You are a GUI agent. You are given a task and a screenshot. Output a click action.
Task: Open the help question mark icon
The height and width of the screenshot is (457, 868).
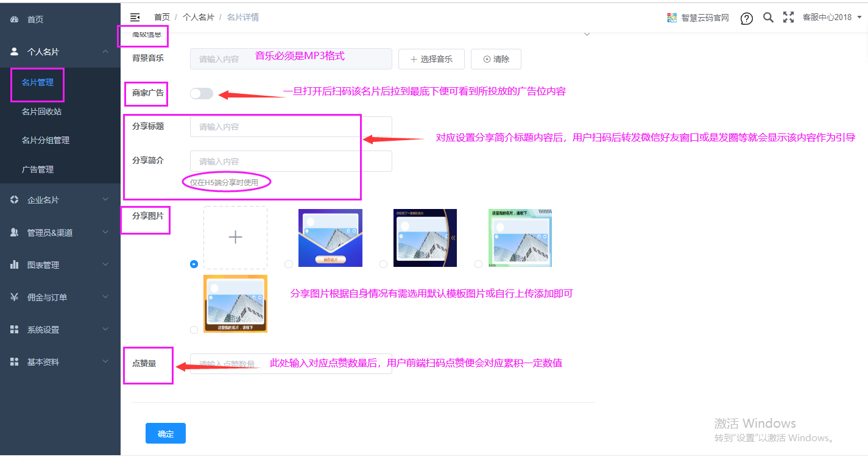(747, 18)
